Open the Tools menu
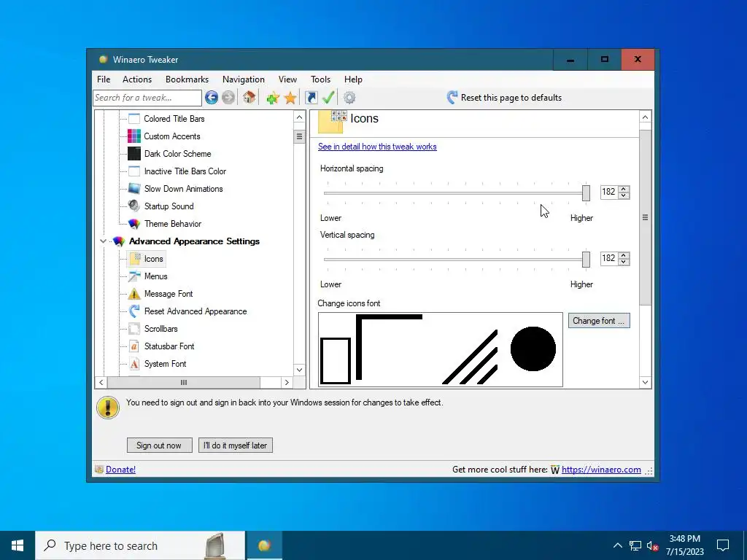This screenshot has width=747, height=560. point(321,79)
